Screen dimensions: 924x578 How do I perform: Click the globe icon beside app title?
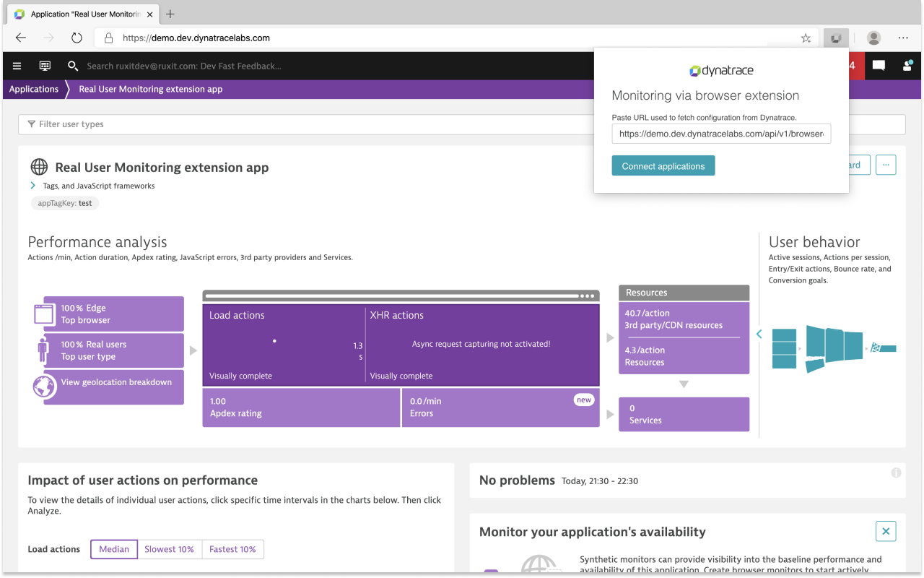click(x=39, y=167)
